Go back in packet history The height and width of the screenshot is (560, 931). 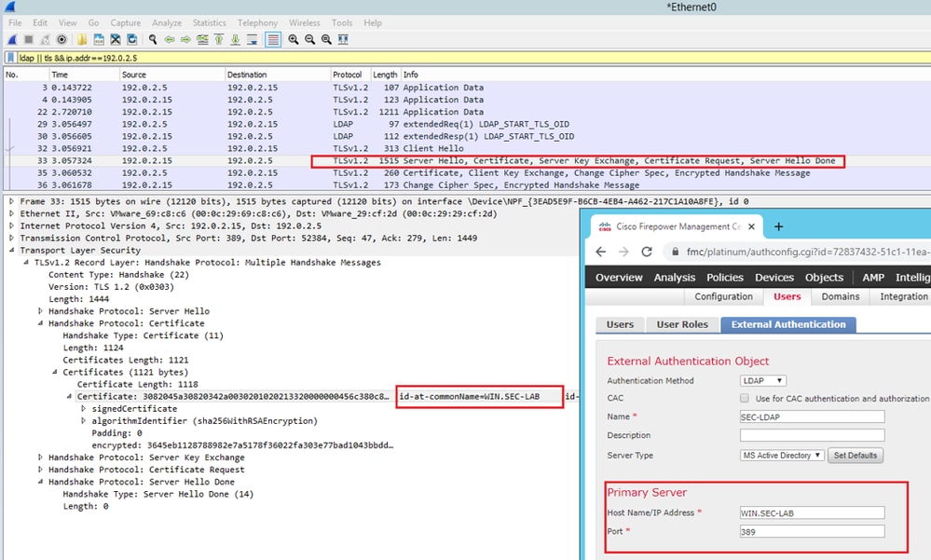170,40
